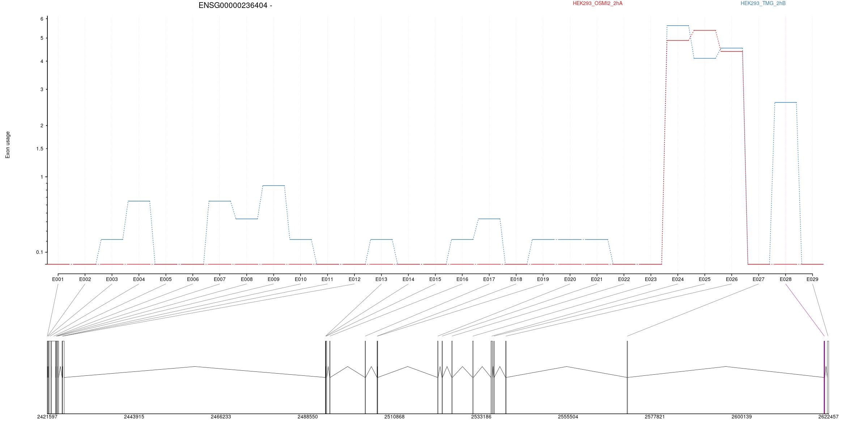Click exon label E001
This screenshot has width=868, height=434.
58,279
